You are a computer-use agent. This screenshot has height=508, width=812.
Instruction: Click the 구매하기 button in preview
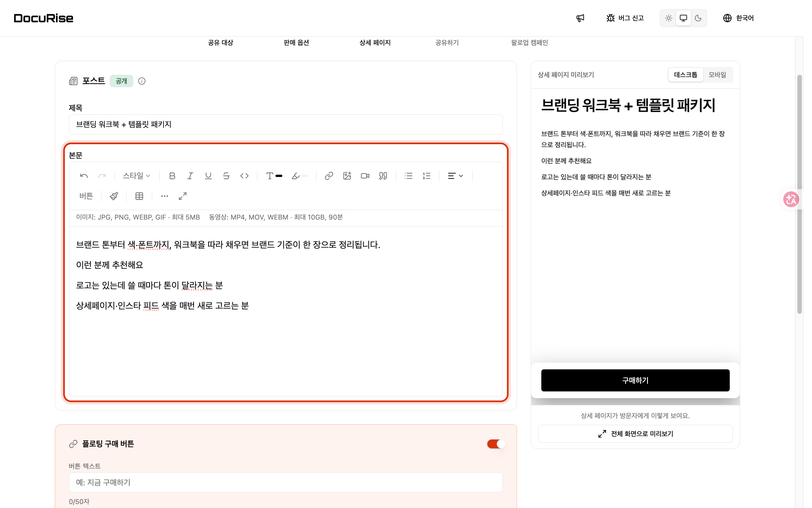(635, 380)
